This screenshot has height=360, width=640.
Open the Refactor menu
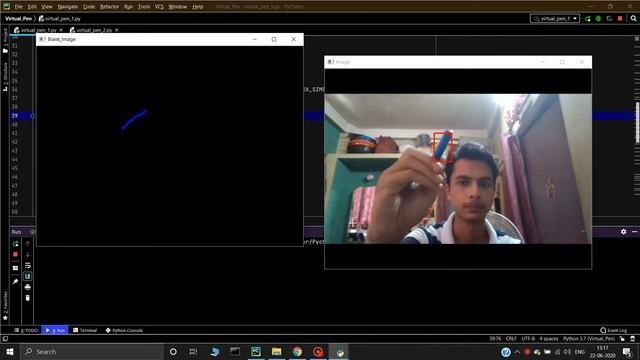(109, 7)
